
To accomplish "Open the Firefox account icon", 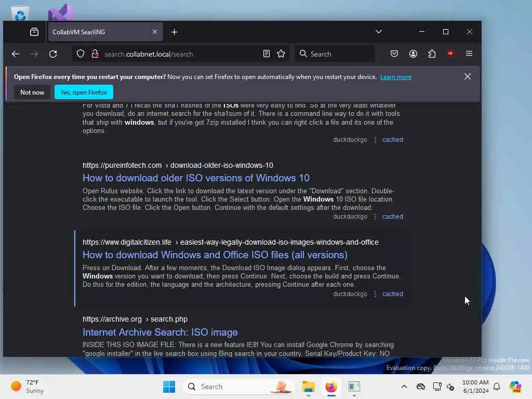I will (x=413, y=54).
